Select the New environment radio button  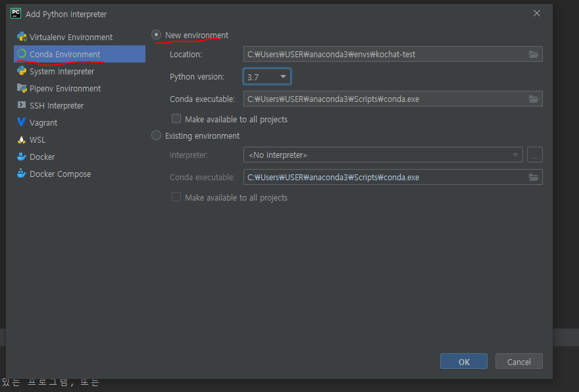tap(156, 35)
